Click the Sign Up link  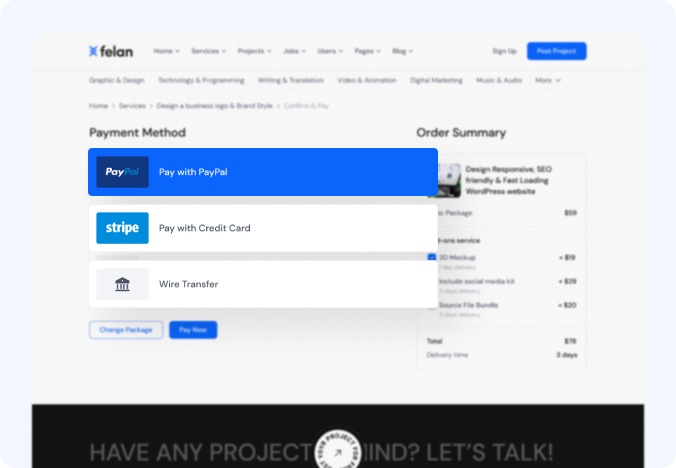click(x=504, y=51)
